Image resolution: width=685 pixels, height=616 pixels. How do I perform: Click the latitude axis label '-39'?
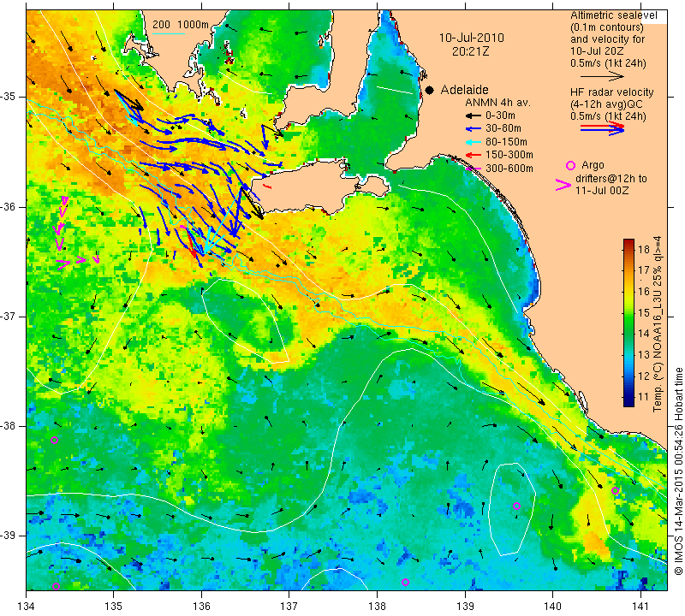point(9,536)
